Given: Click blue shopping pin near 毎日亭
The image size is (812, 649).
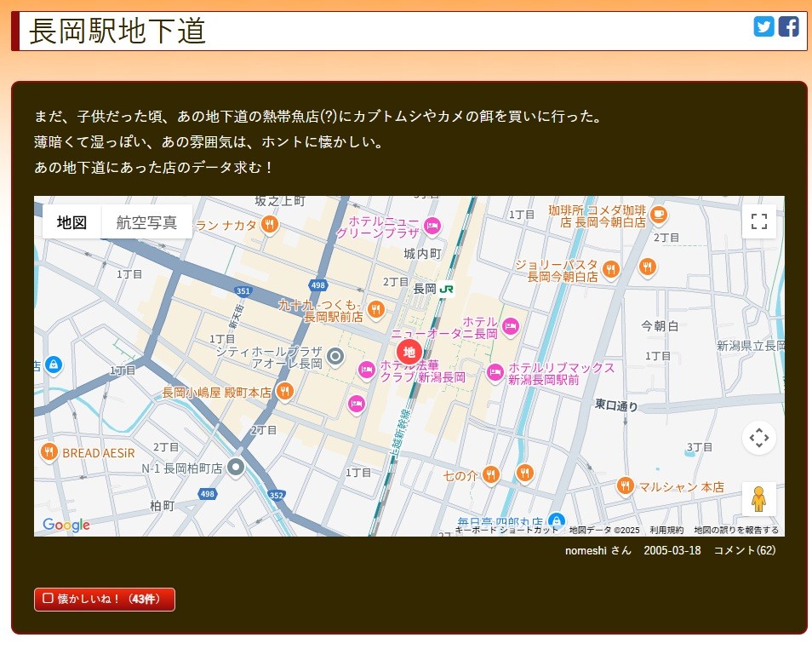Looking at the screenshot, I should point(556,520).
